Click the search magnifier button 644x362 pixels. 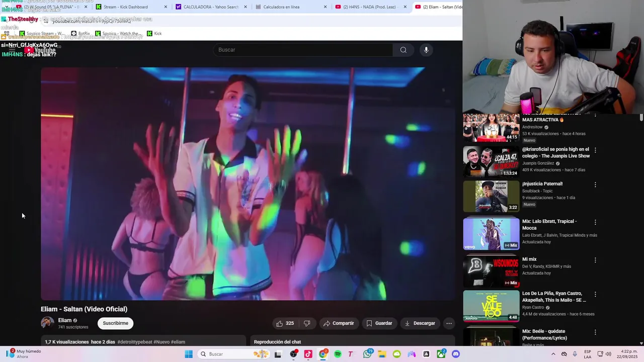[403, 50]
